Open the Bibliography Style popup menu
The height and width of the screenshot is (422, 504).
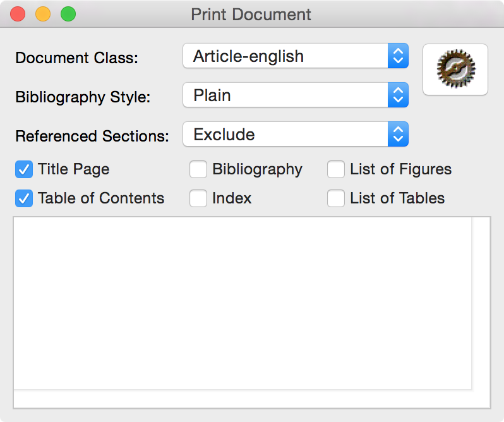[x=296, y=95]
